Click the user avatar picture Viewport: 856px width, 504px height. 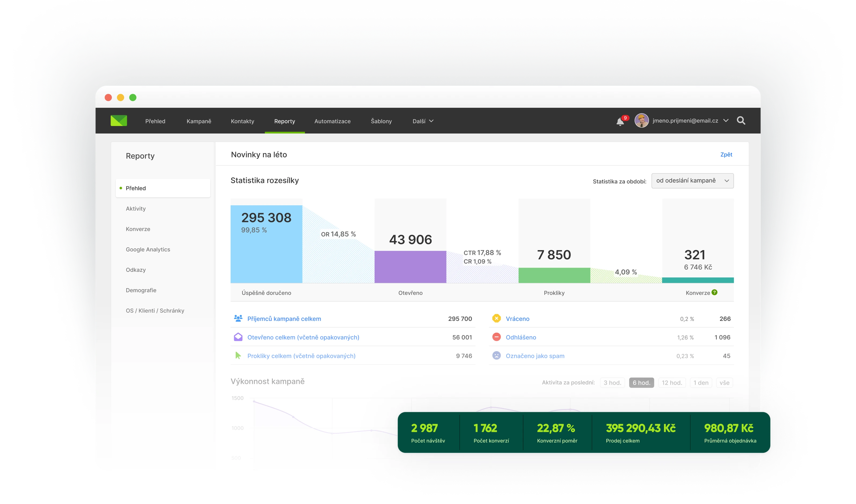(x=642, y=121)
